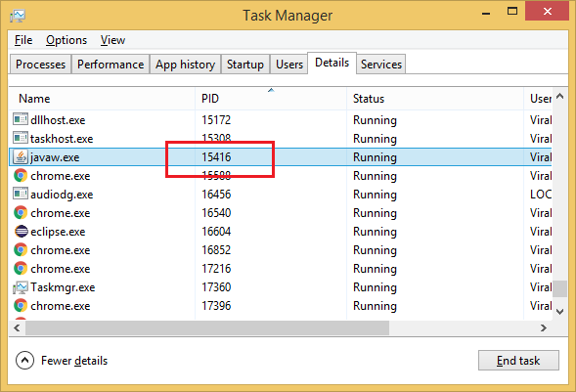Image resolution: width=576 pixels, height=392 pixels.
Task: Select the eclipse.exe process name
Action: click(58, 232)
